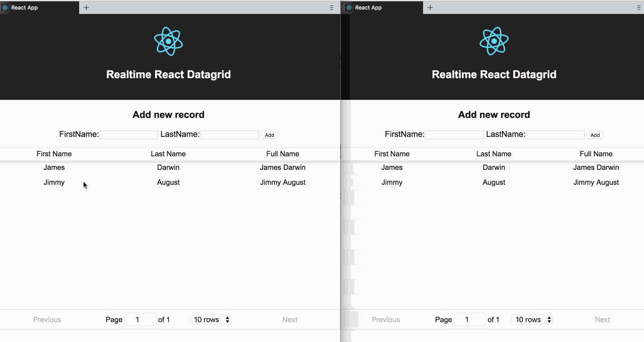Open new tab in left browser window

pos(86,8)
